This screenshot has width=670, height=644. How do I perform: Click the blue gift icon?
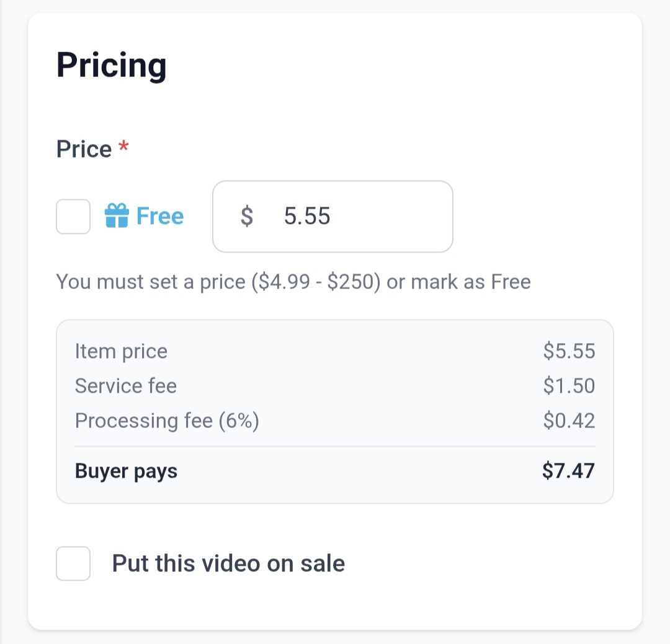coord(117,217)
